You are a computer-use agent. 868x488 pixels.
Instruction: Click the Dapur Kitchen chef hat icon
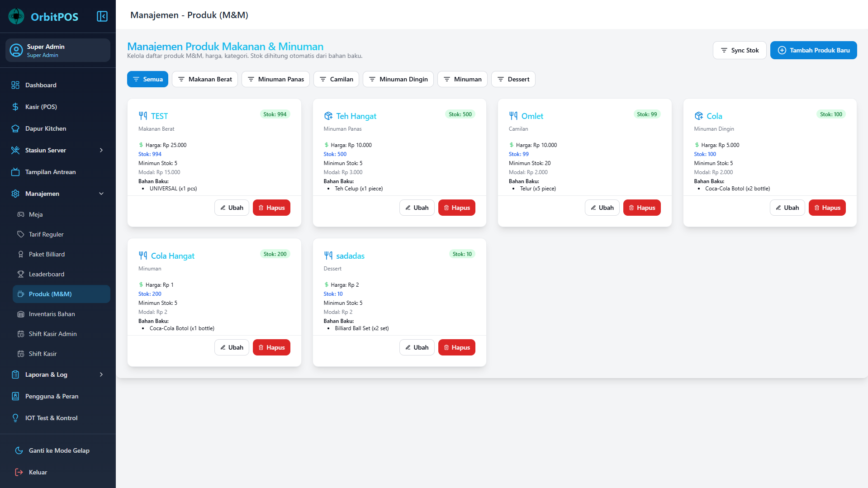(x=14, y=128)
